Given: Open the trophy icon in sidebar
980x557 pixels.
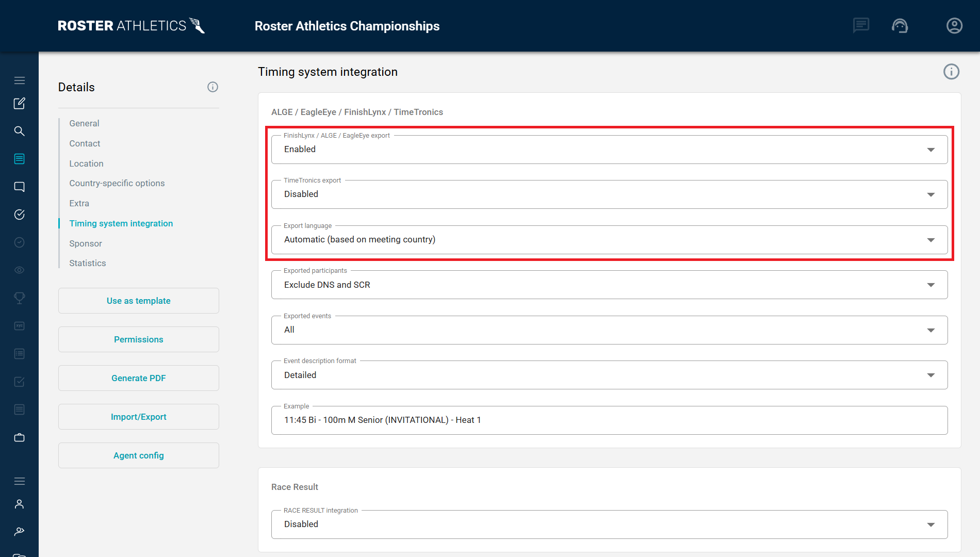Looking at the screenshot, I should [19, 298].
